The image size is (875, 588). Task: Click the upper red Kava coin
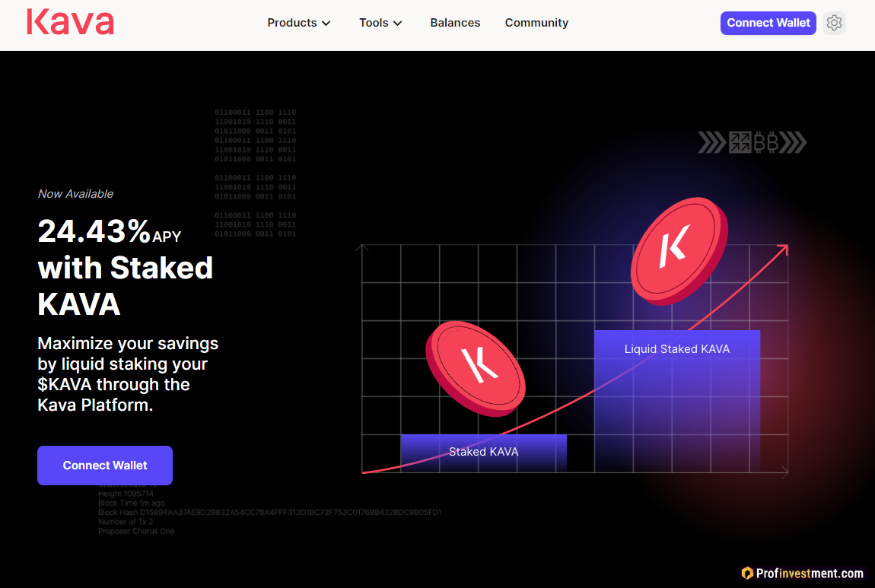point(679,251)
